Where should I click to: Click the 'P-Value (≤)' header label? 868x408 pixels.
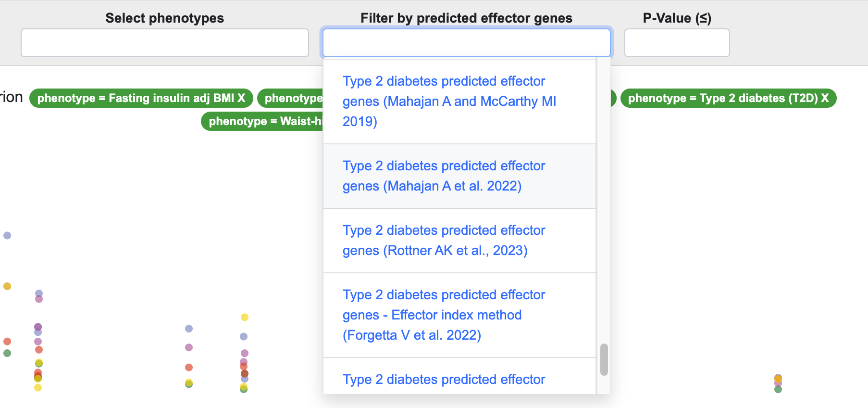coord(676,18)
